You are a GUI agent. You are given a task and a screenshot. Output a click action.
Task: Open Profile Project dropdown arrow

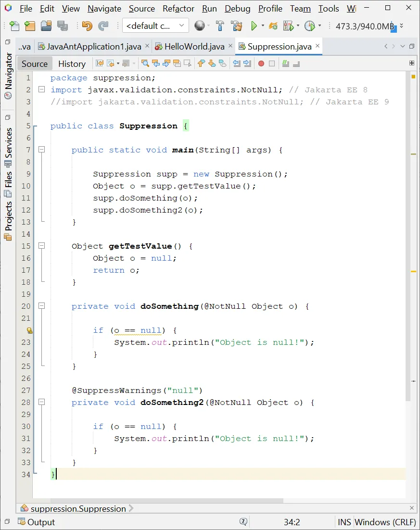point(298,25)
